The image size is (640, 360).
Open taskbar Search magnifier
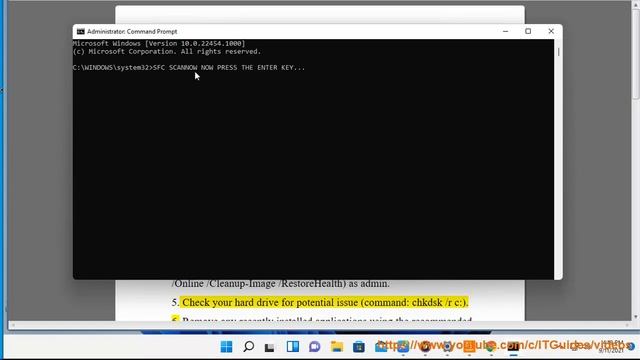[x=248, y=347]
